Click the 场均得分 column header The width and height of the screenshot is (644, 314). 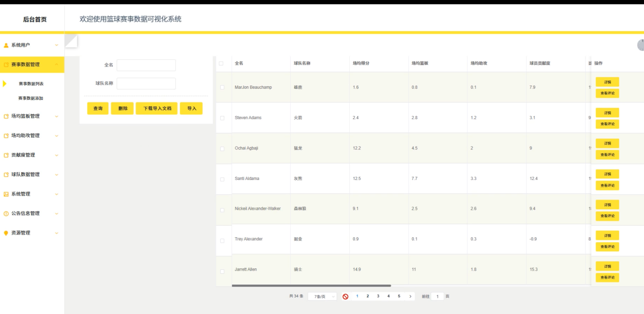[x=361, y=63]
